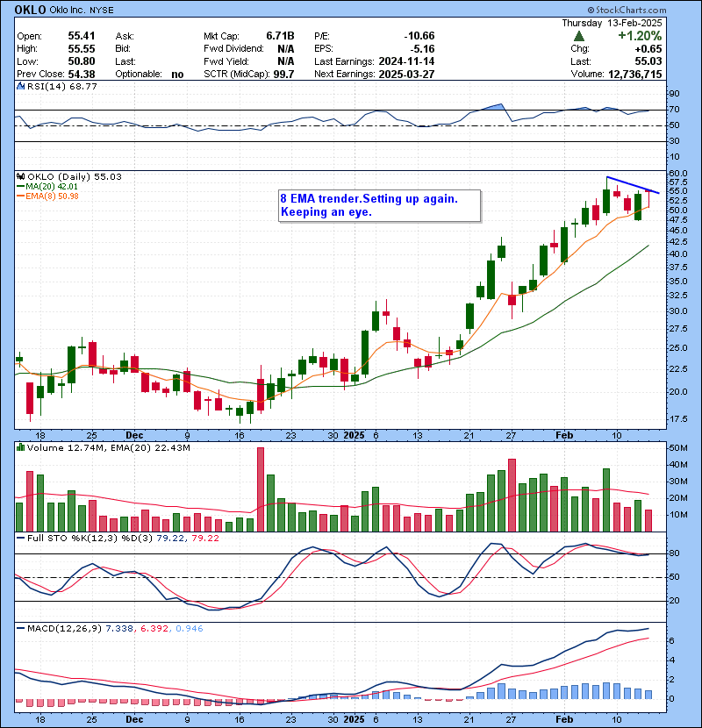Image resolution: width=702 pixels, height=728 pixels.
Task: Click the 32.5 price axis label
Action: tap(678, 296)
